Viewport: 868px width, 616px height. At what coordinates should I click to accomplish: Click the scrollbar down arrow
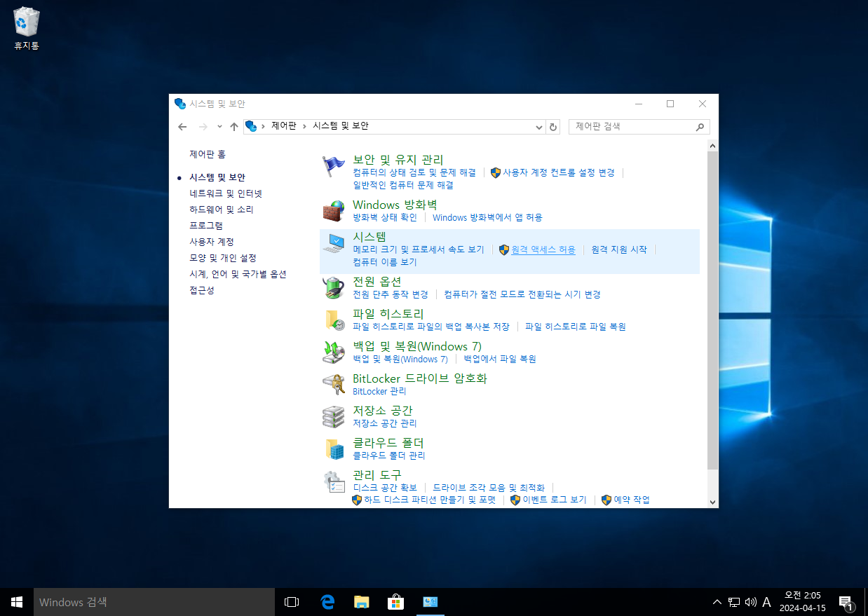coord(712,502)
